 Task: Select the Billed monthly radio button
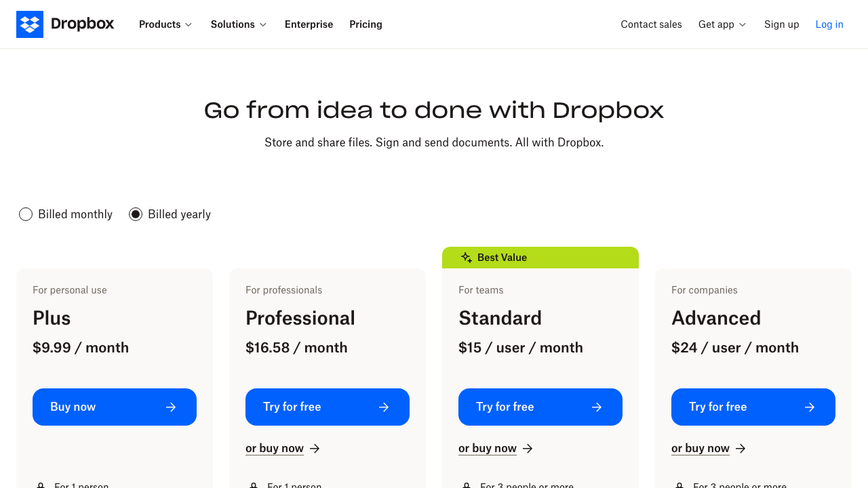[x=26, y=214]
